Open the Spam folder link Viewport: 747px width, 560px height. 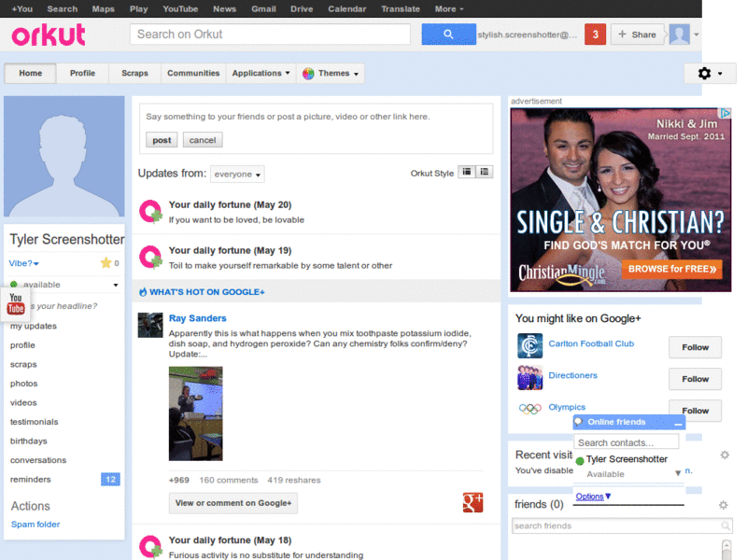pyautogui.click(x=35, y=525)
